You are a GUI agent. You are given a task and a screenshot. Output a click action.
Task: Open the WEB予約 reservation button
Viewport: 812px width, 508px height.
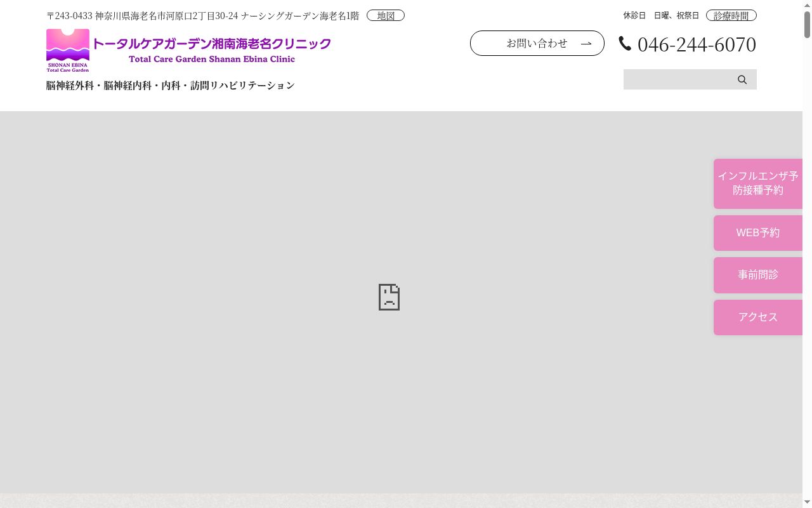[x=758, y=233]
